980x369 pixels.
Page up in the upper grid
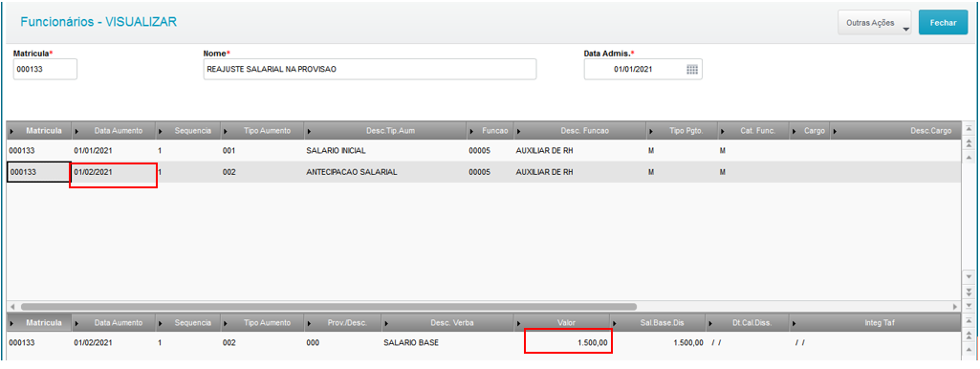click(x=969, y=143)
